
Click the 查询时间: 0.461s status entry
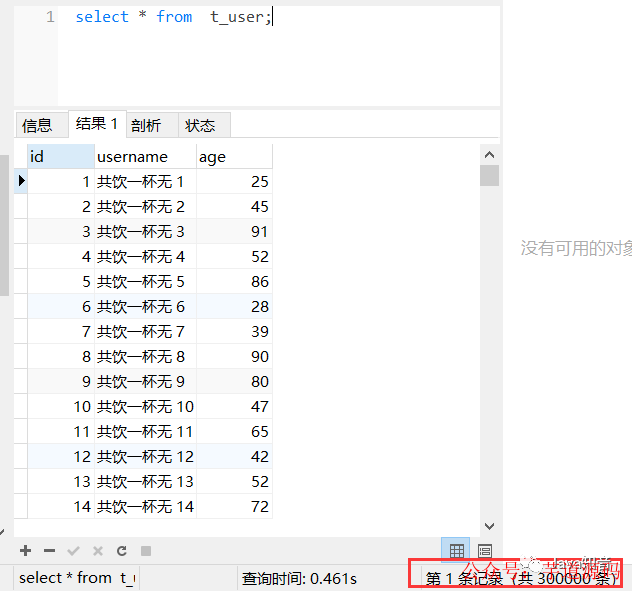click(x=299, y=579)
